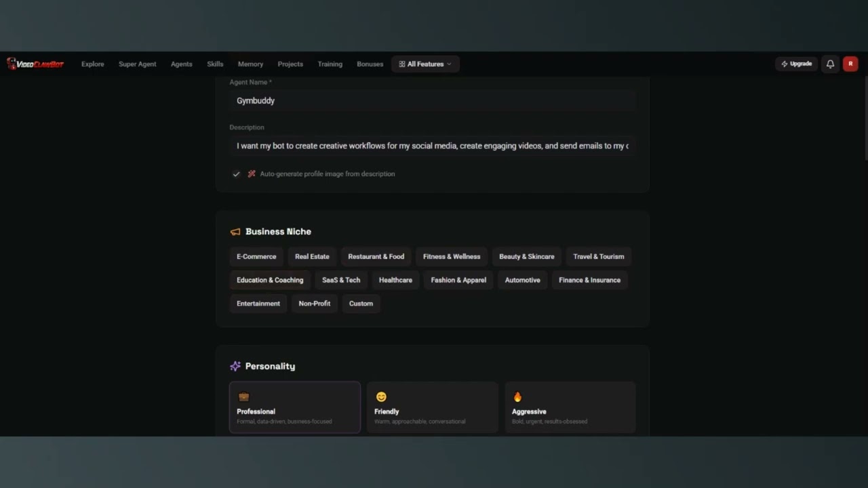Open the Skills section
Viewport: 868px width, 488px height.
(x=215, y=64)
